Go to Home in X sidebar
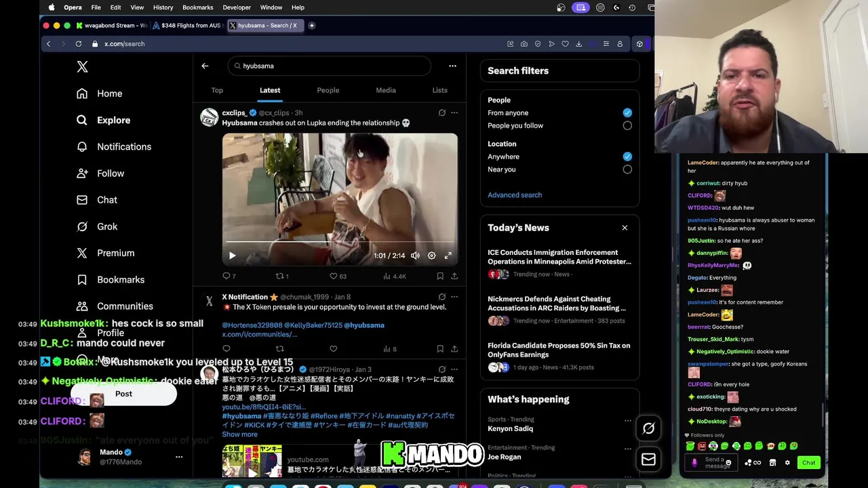The height and width of the screenshot is (488, 868). tap(100, 94)
